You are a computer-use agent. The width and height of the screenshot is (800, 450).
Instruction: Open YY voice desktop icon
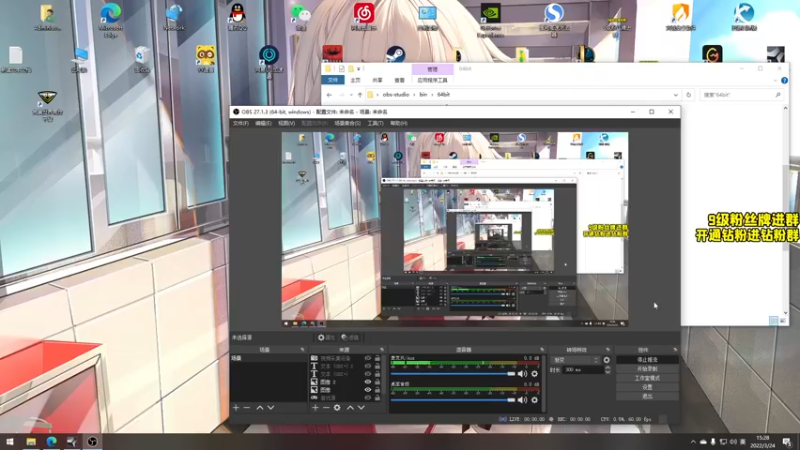pyautogui.click(x=206, y=59)
